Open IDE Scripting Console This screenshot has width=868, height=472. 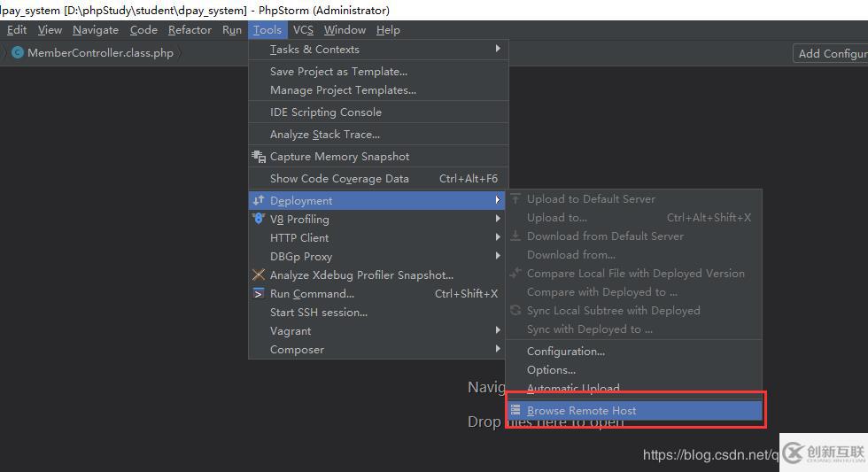[x=378, y=112]
